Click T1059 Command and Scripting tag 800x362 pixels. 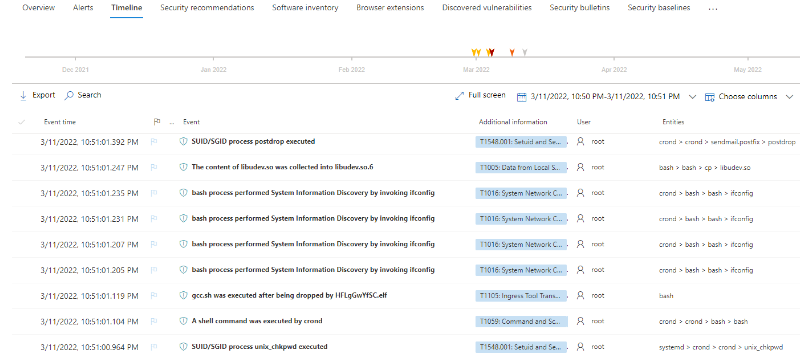coord(521,321)
